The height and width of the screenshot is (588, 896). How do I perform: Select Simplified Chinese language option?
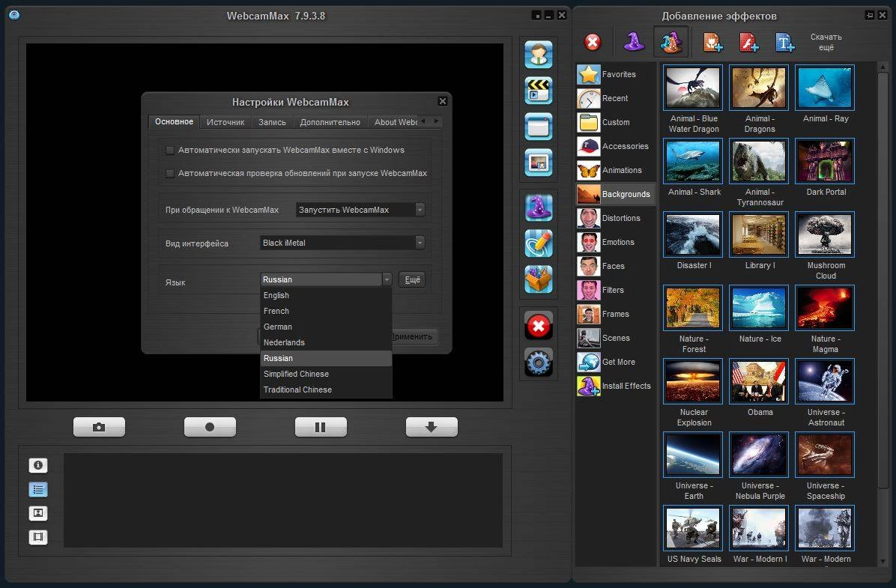pos(326,374)
